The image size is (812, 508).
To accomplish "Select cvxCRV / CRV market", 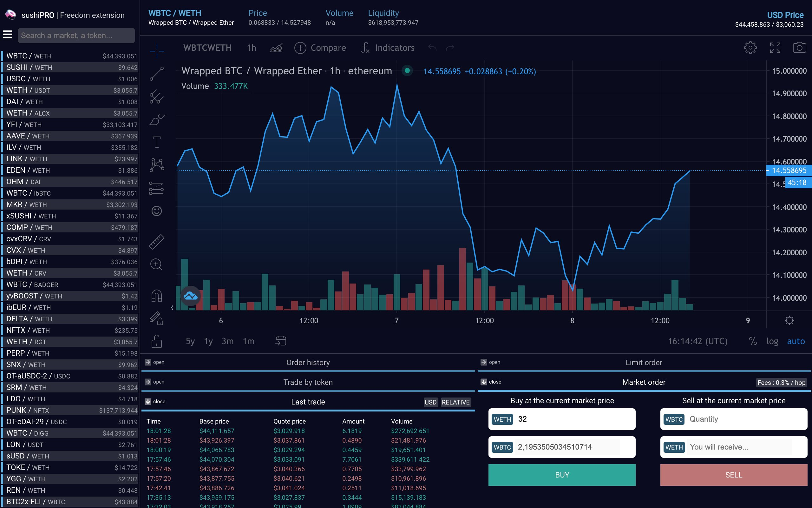I will 70,238.
